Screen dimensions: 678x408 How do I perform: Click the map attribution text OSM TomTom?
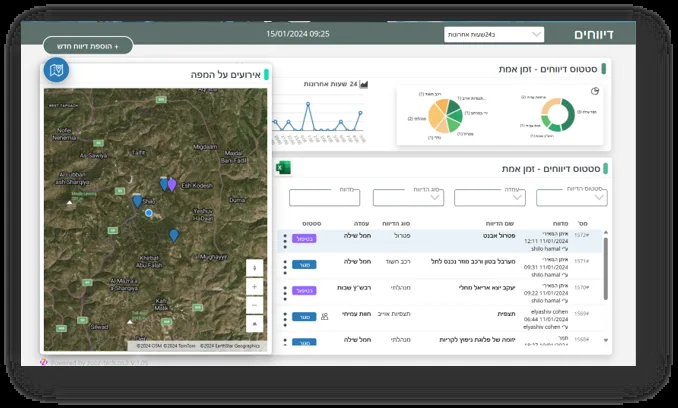pos(166,346)
